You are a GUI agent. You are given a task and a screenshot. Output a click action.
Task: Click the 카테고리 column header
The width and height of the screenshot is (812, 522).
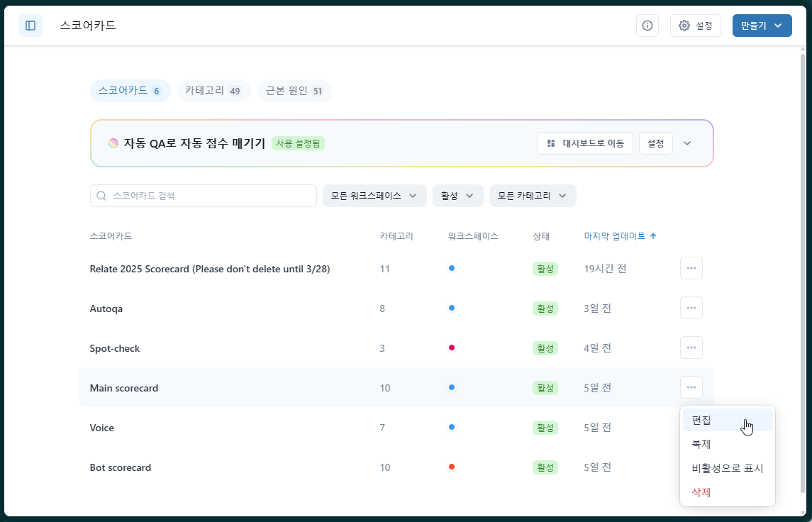click(x=396, y=236)
